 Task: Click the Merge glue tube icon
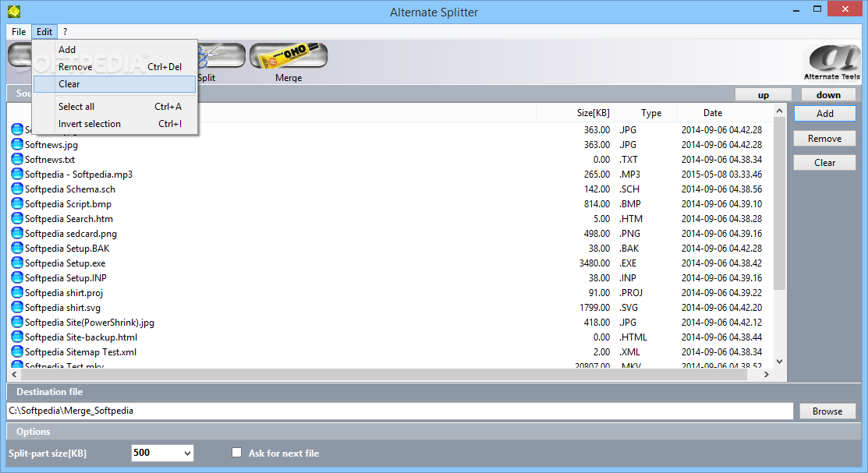[x=289, y=56]
